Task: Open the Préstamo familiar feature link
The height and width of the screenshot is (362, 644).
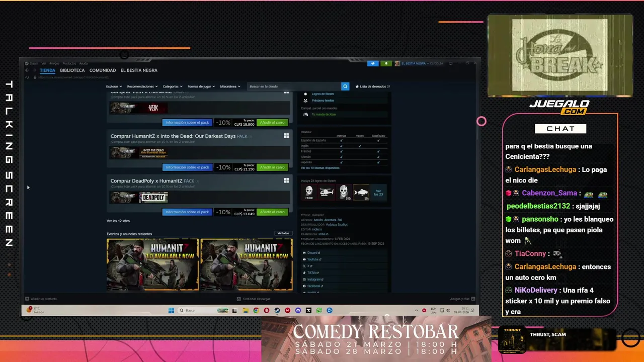Action: 323,101
